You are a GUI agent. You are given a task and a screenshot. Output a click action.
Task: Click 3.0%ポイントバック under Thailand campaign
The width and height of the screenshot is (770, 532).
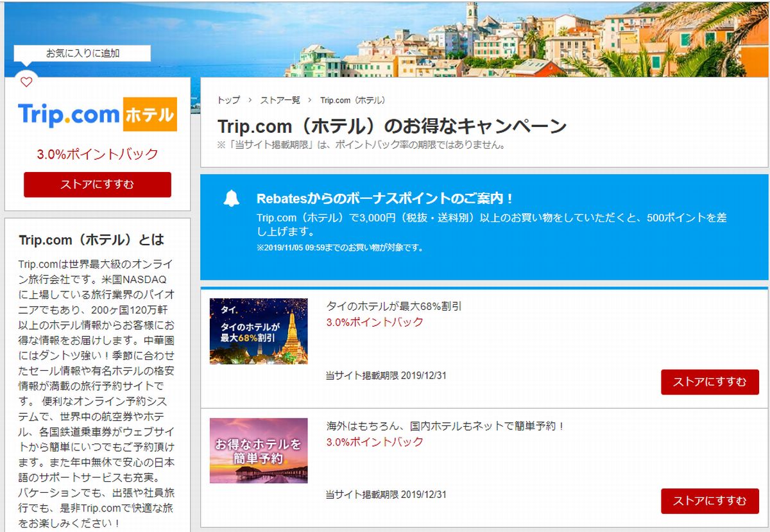[x=375, y=322]
